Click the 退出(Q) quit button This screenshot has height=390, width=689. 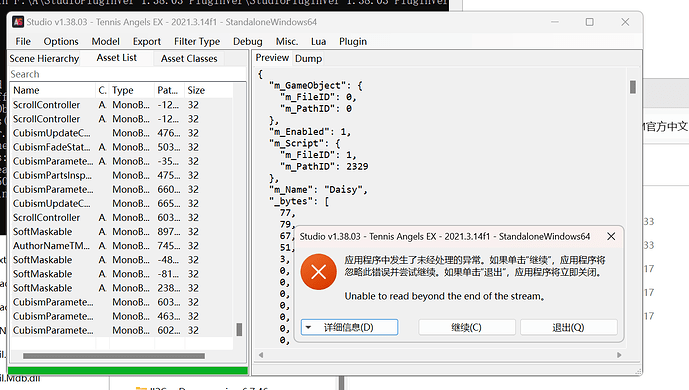[x=569, y=327]
